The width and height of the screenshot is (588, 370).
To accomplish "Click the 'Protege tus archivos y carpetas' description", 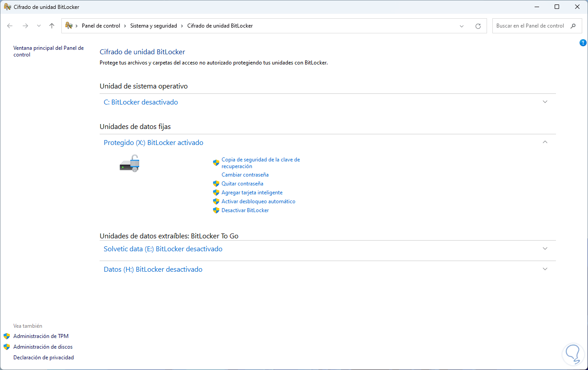I will [x=213, y=63].
